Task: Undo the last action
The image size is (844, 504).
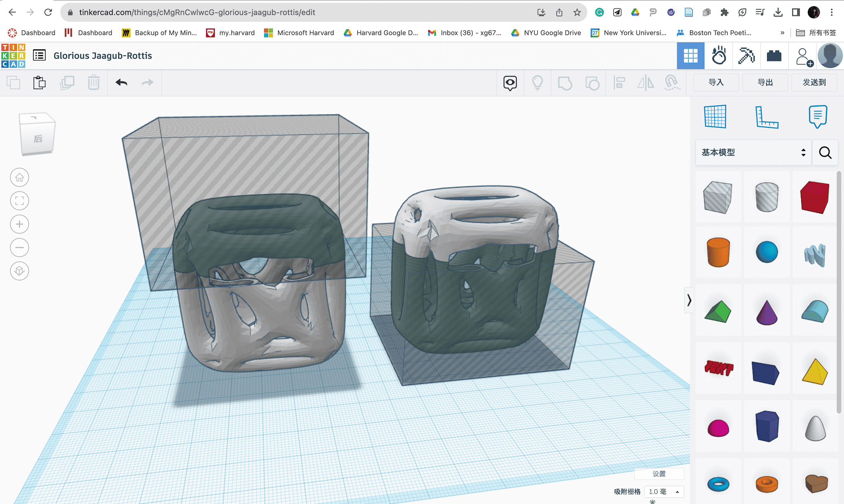Action: click(121, 83)
